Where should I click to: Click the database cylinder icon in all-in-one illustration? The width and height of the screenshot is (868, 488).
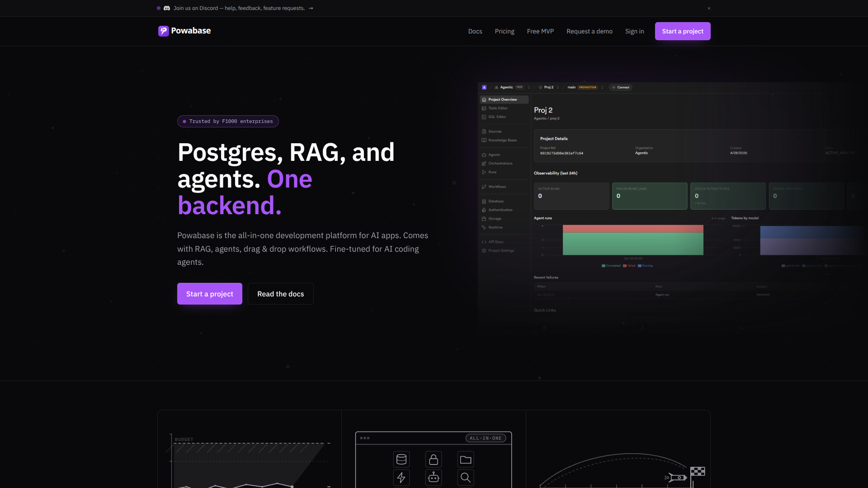[401, 460]
